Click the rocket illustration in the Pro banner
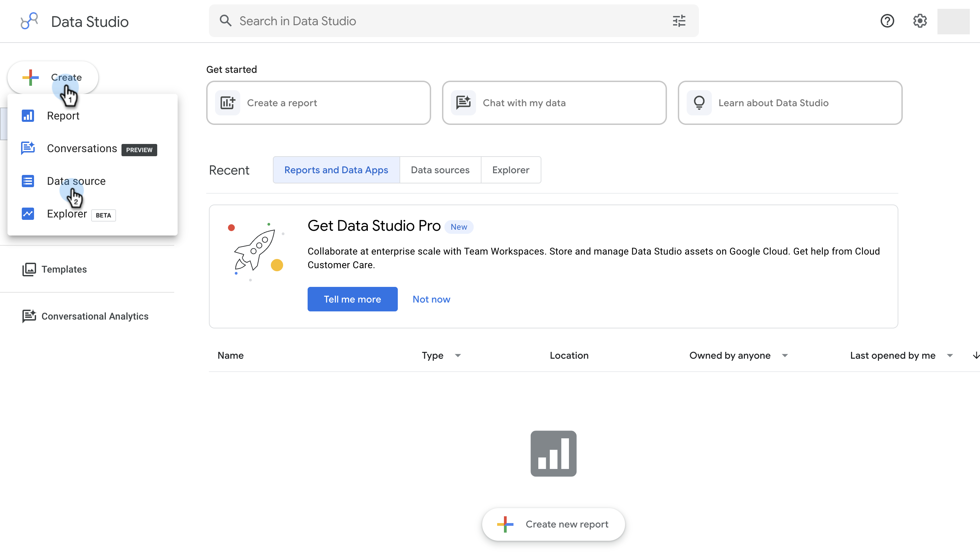This screenshot has height=552, width=980. 256,251
